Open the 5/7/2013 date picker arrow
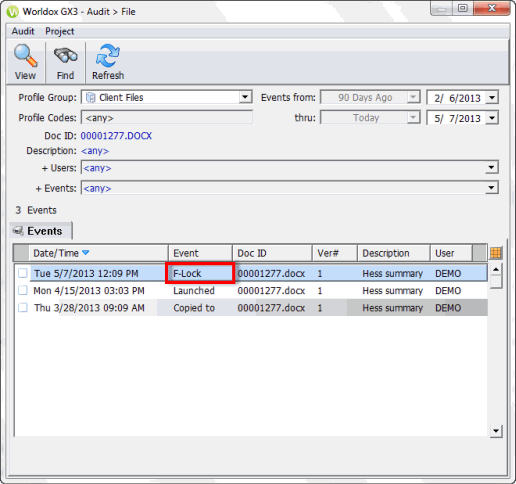The height and width of the screenshot is (484, 516). pos(492,118)
